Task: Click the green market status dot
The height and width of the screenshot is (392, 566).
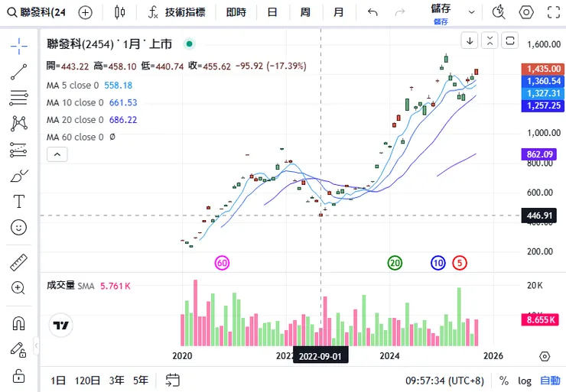Action: pyautogui.click(x=189, y=44)
